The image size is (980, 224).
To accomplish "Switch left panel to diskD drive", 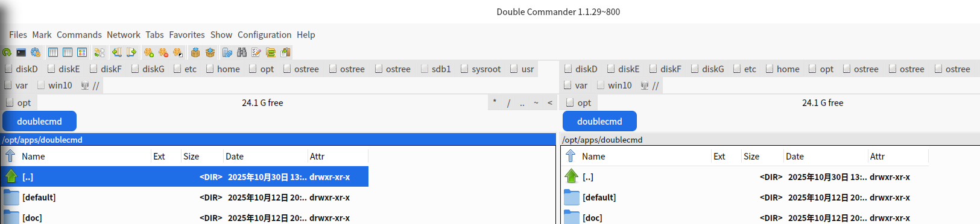I will (x=22, y=69).
